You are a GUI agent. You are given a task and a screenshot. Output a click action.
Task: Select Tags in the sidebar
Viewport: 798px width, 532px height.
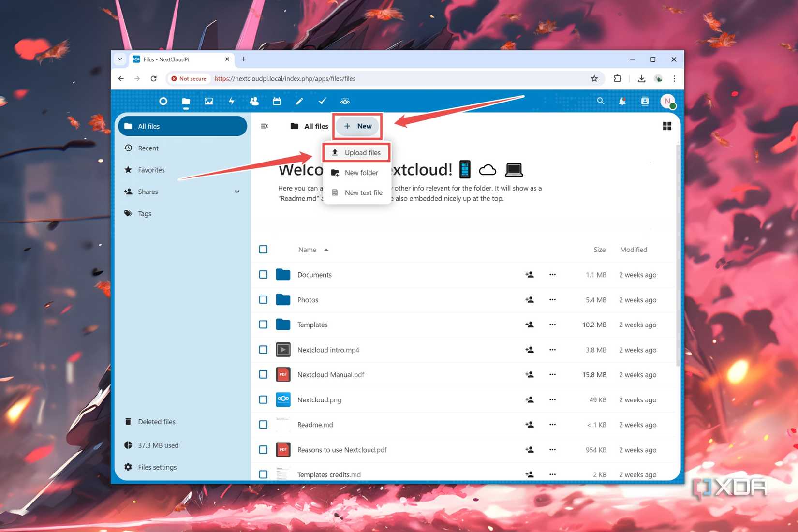tap(182, 213)
